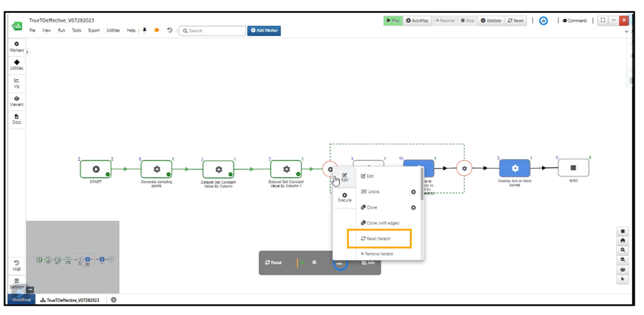This screenshot has height=315, width=644.
Task: Click the top toolbar Reset button
Action: pos(516,21)
